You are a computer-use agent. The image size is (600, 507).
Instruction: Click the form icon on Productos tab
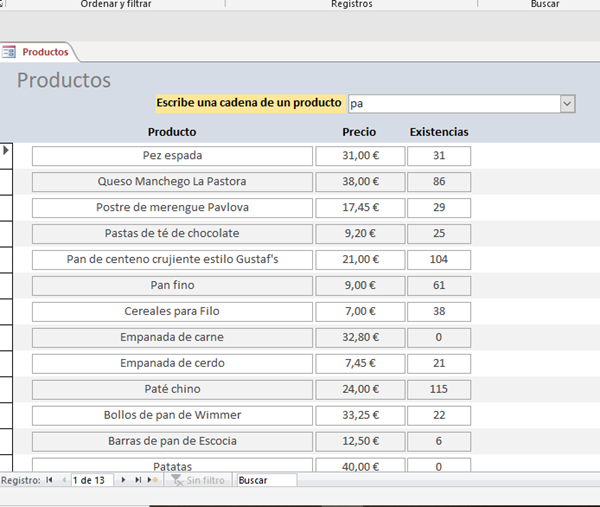pyautogui.click(x=10, y=51)
